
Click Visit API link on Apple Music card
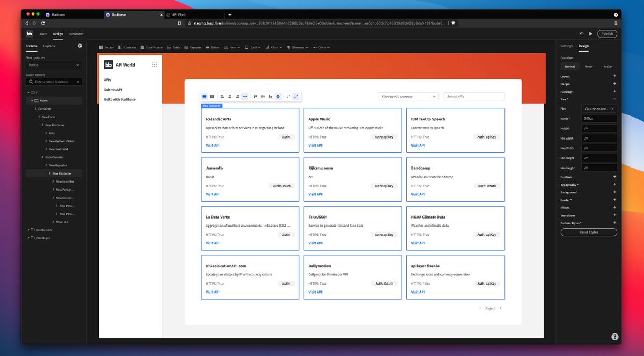[316, 146]
